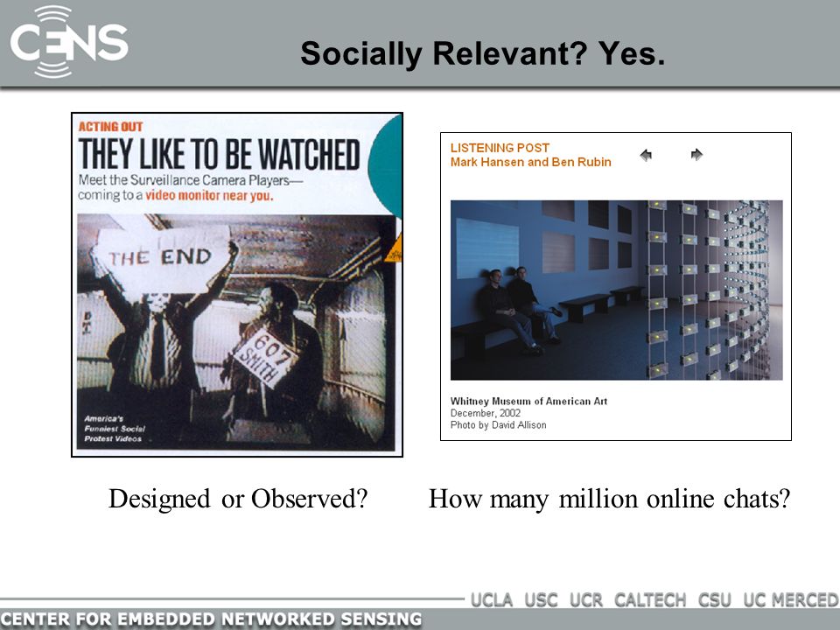Click the left arrow in Listening Post panel
This screenshot has width=840, height=630.
(x=646, y=156)
